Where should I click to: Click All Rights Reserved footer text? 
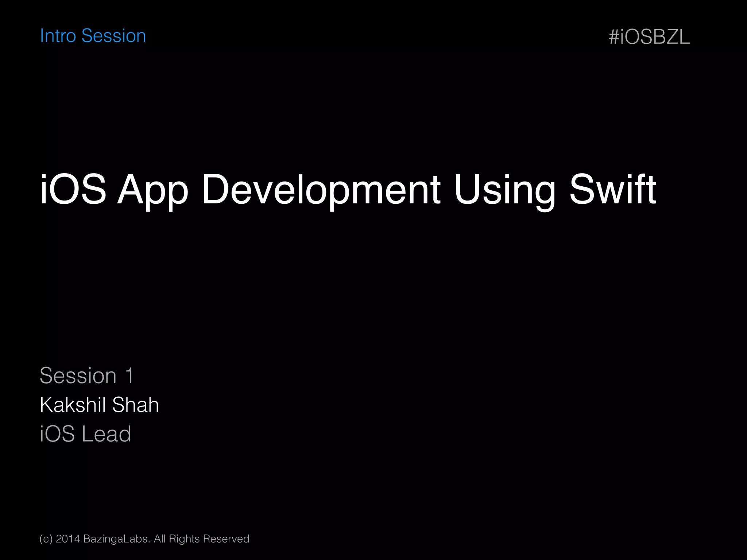point(202,539)
